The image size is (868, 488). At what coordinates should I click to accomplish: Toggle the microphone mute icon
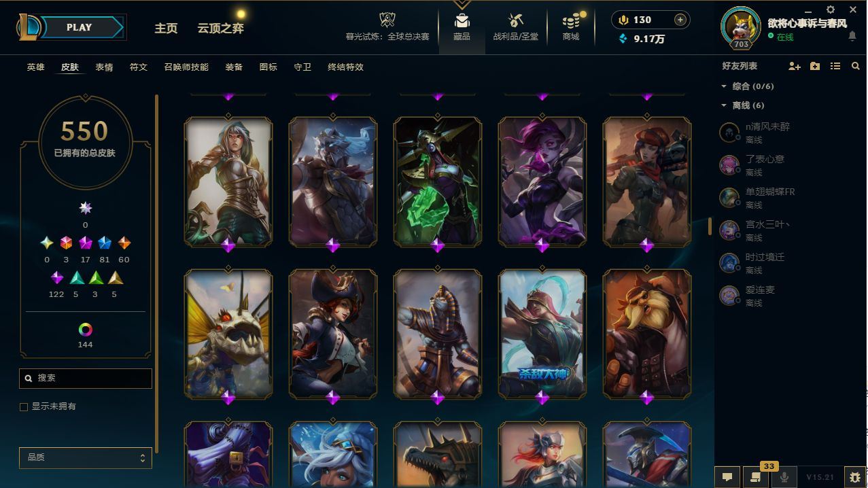[x=784, y=477]
